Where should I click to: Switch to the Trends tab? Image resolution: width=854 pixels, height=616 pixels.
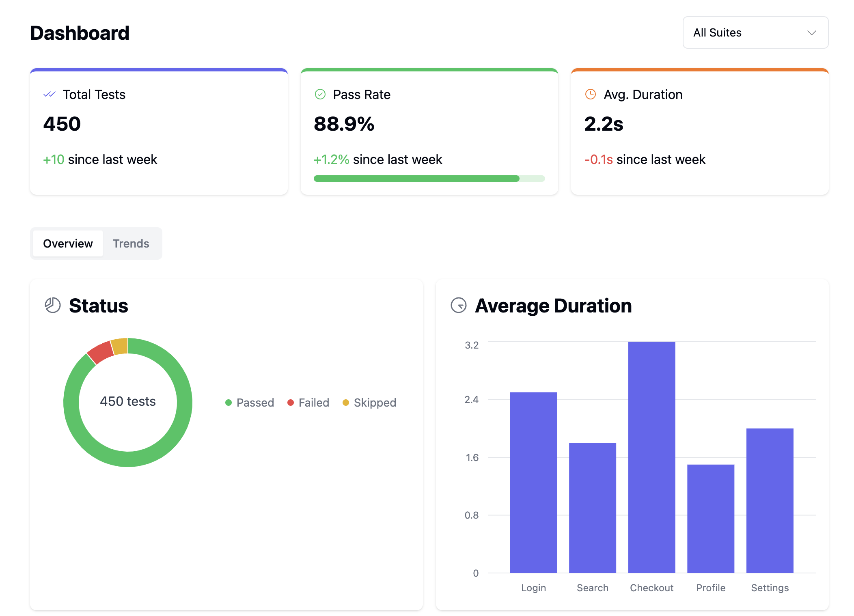point(131,243)
